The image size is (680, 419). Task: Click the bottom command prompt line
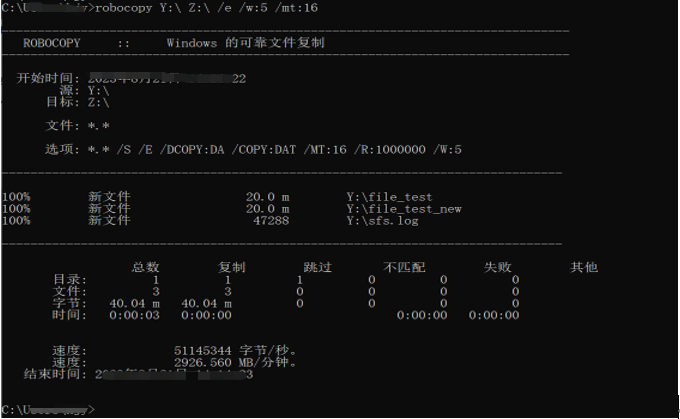coord(48,409)
